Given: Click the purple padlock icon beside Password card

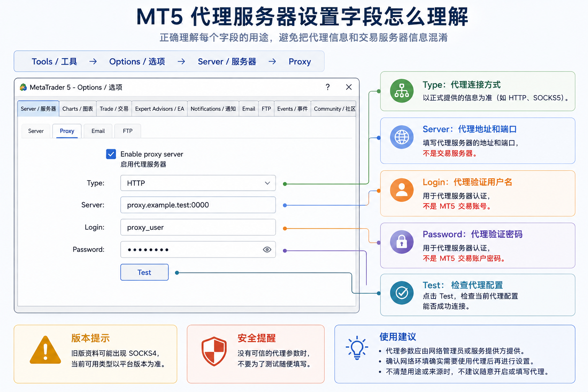Looking at the screenshot, I should (402, 242).
